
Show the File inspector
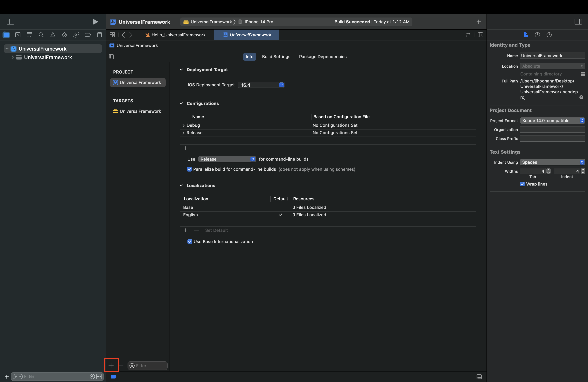pyautogui.click(x=526, y=35)
